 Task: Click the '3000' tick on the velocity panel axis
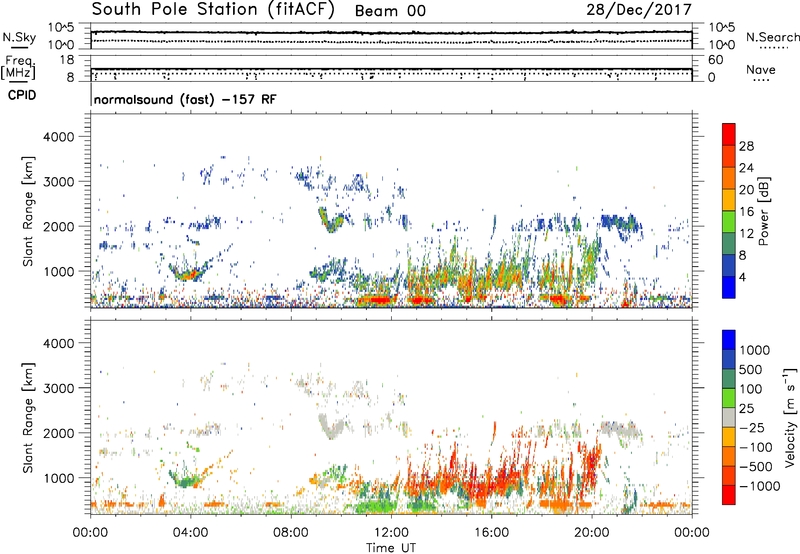58,388
